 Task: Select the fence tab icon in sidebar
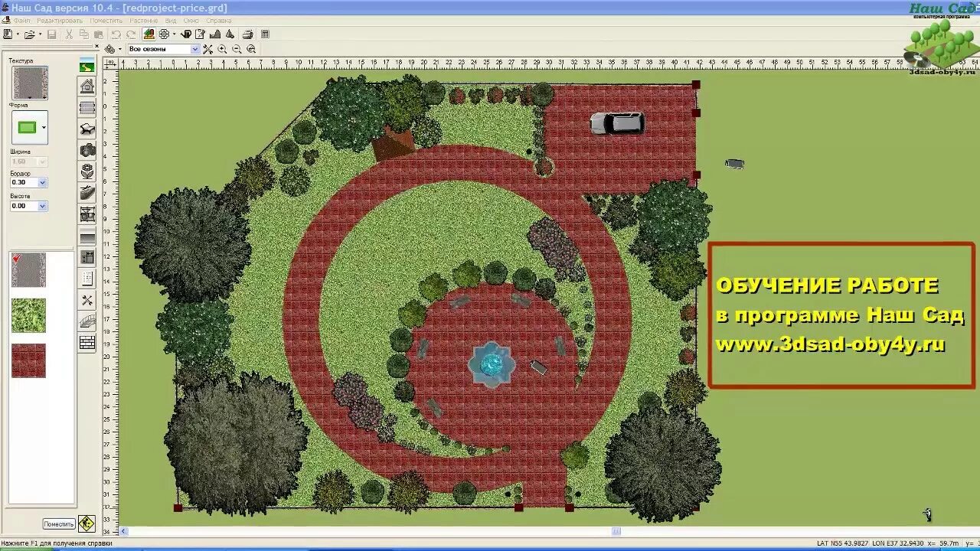pyautogui.click(x=87, y=107)
